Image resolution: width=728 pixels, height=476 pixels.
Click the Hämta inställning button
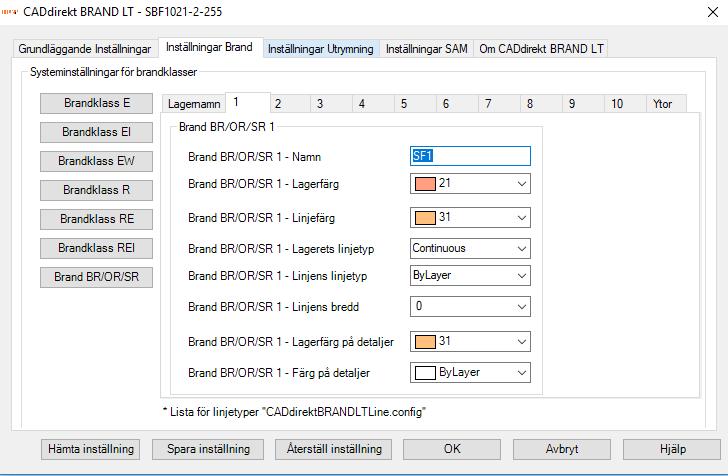click(x=91, y=449)
